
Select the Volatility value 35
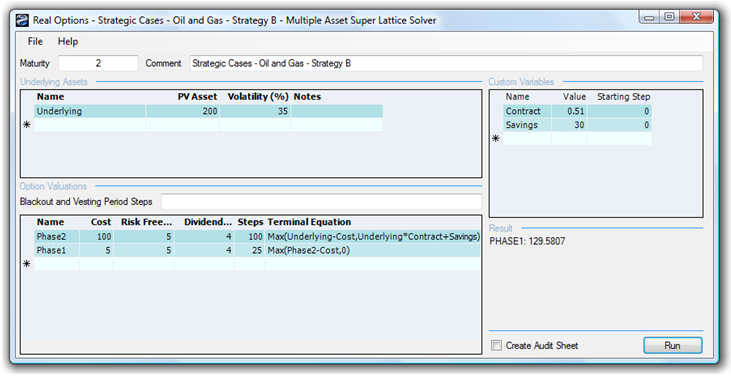click(x=255, y=111)
